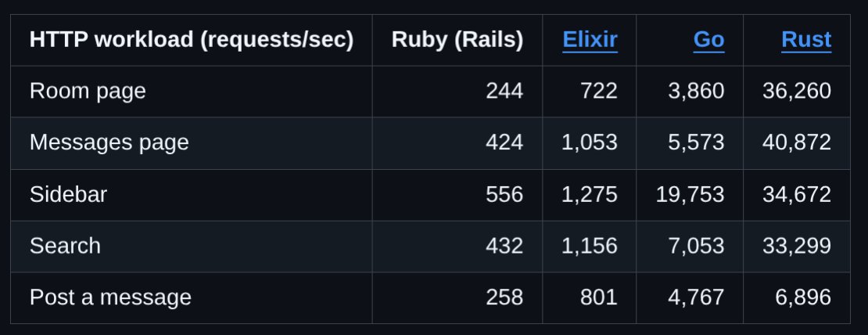
Task: Click Ruby value 424 for Messages page
Action: tap(504, 143)
